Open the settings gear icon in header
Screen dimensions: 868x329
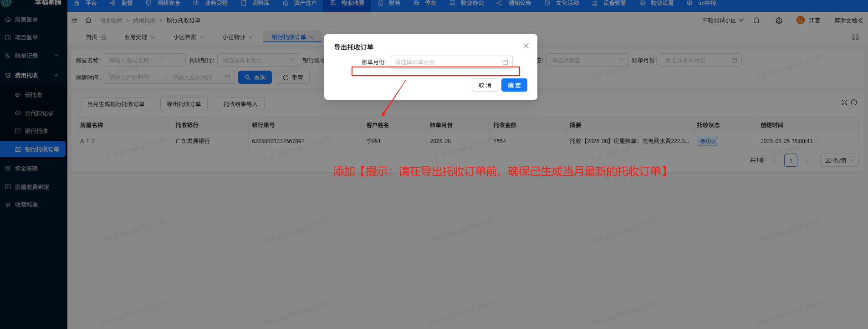pyautogui.click(x=779, y=21)
